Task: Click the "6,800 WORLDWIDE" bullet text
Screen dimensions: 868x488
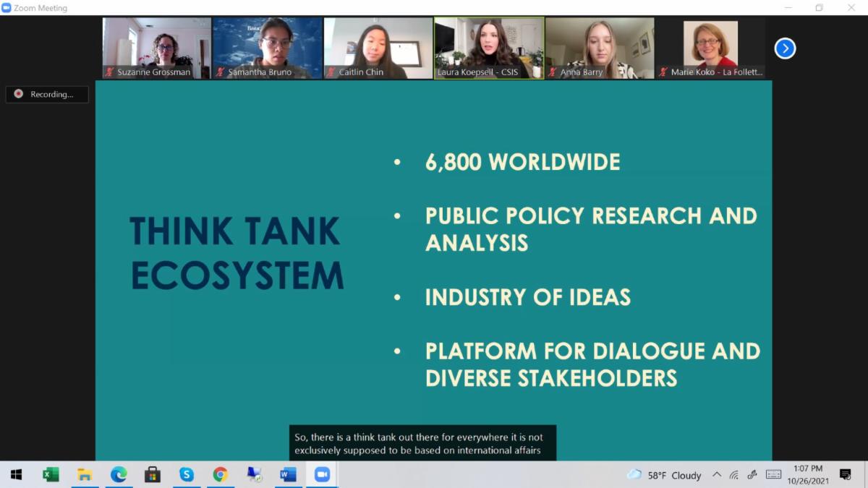Action: coord(522,162)
